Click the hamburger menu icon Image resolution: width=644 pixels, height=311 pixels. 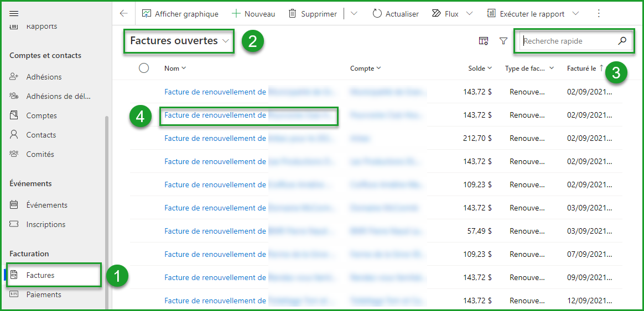click(x=14, y=13)
